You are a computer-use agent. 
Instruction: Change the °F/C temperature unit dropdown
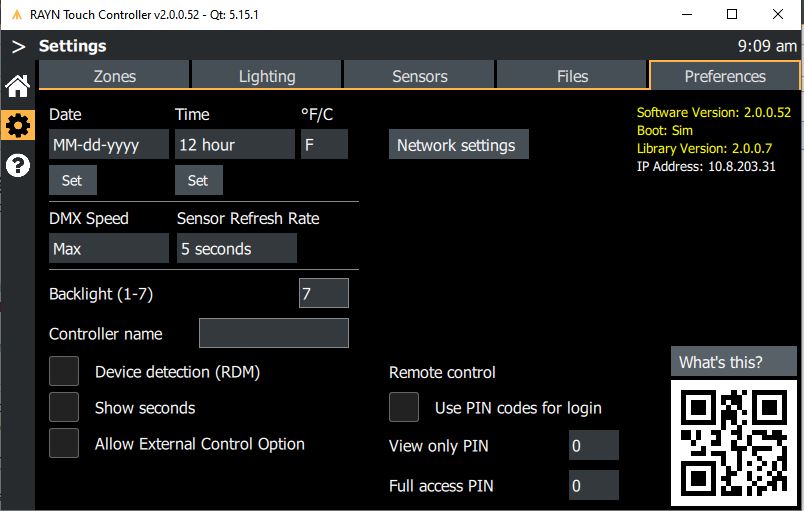click(x=324, y=145)
